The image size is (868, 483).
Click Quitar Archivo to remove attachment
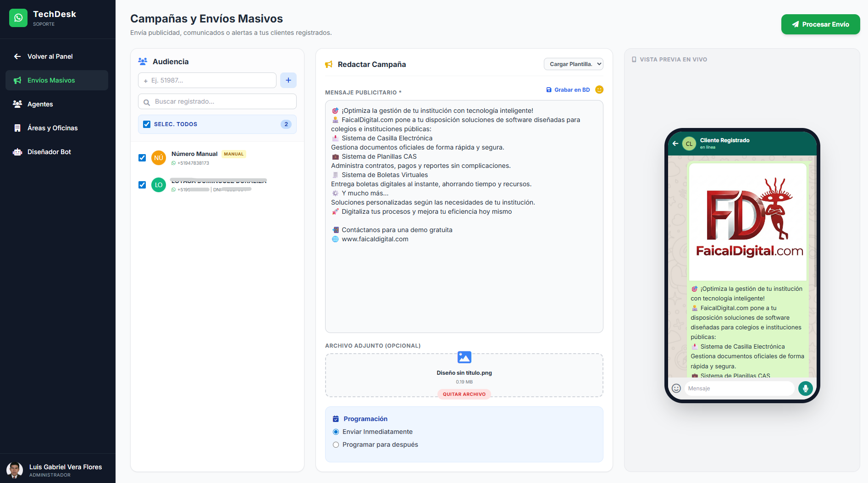(x=464, y=394)
